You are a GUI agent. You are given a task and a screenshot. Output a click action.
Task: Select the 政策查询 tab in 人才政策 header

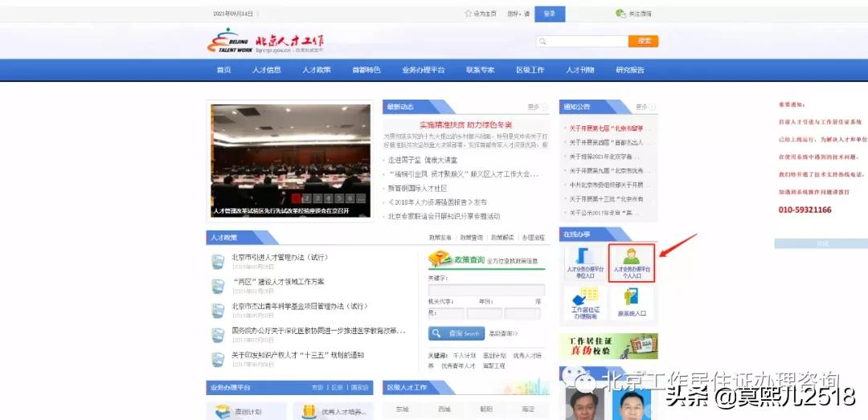(471, 238)
